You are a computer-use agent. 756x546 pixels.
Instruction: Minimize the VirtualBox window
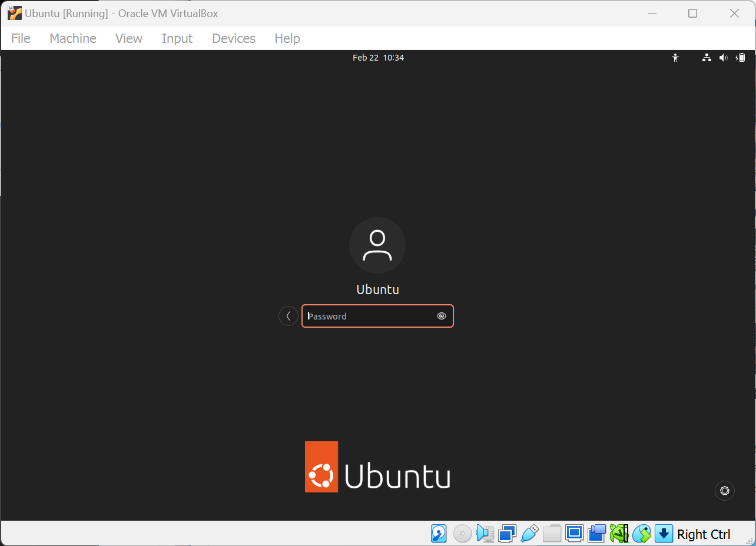pos(651,13)
